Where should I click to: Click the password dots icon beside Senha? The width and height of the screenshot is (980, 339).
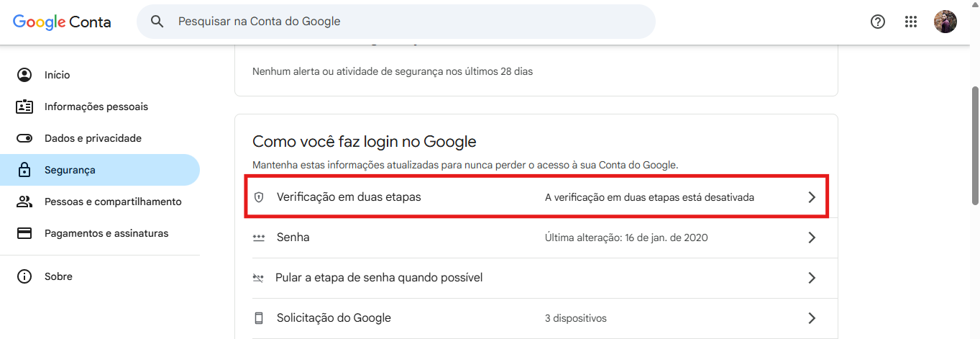pyautogui.click(x=259, y=238)
